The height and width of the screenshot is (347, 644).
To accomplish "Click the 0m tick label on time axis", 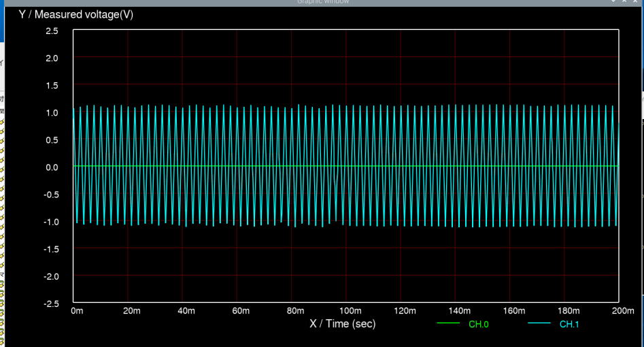I will coord(77,311).
